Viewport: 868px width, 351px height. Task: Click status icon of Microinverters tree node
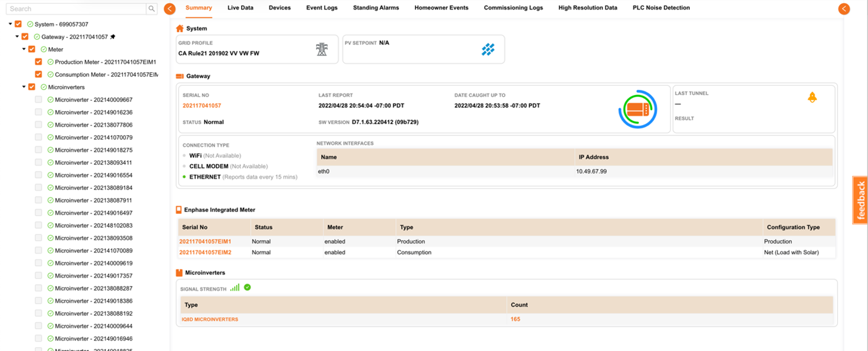tap(43, 87)
